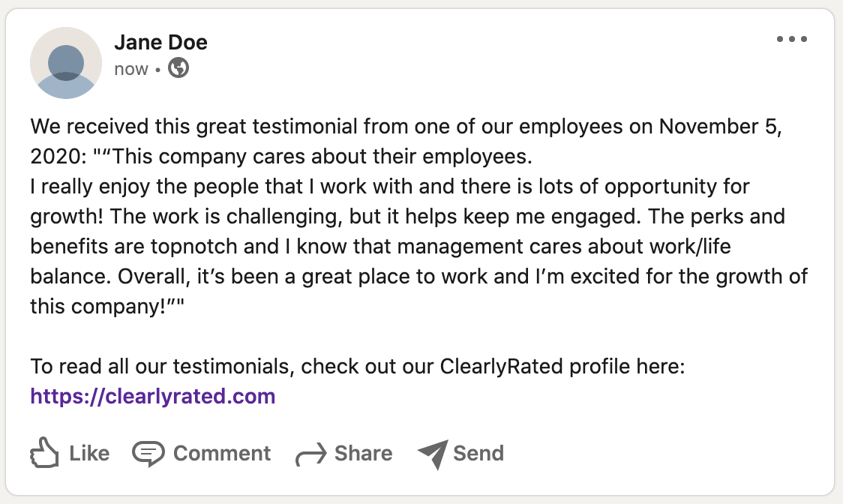Screen dimensions: 843x504
Task: Click the paper plane Send icon
Action: pos(433,454)
